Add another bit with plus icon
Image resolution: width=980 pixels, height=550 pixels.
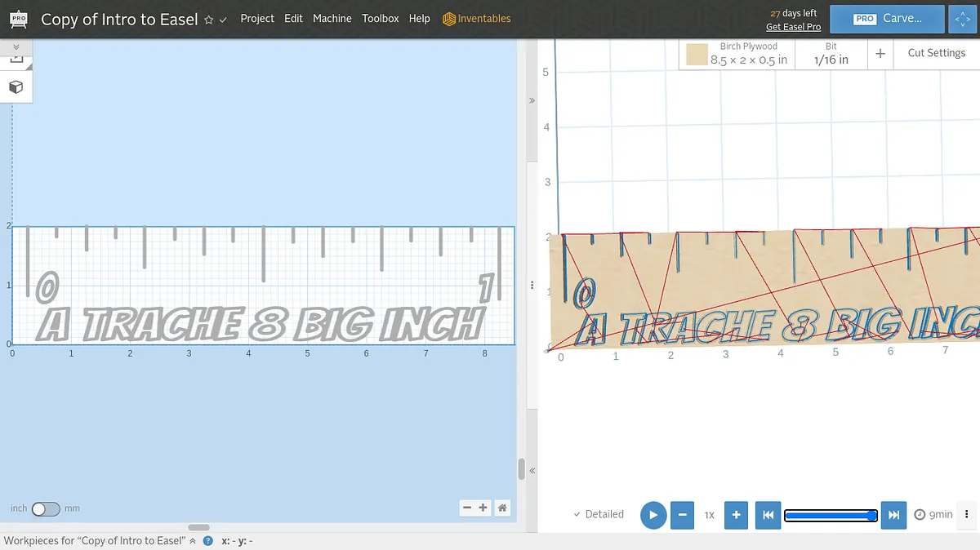click(x=880, y=54)
